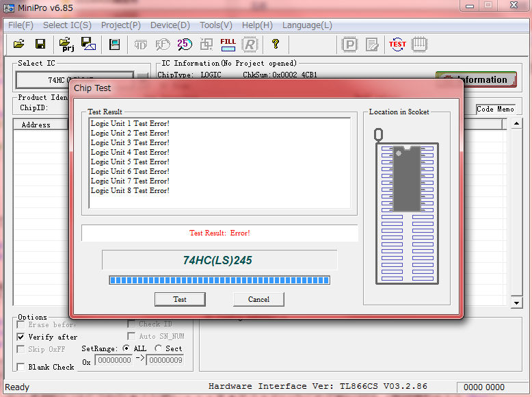
Task: Open project with the prj folder icon
Action: pyautogui.click(x=66, y=44)
